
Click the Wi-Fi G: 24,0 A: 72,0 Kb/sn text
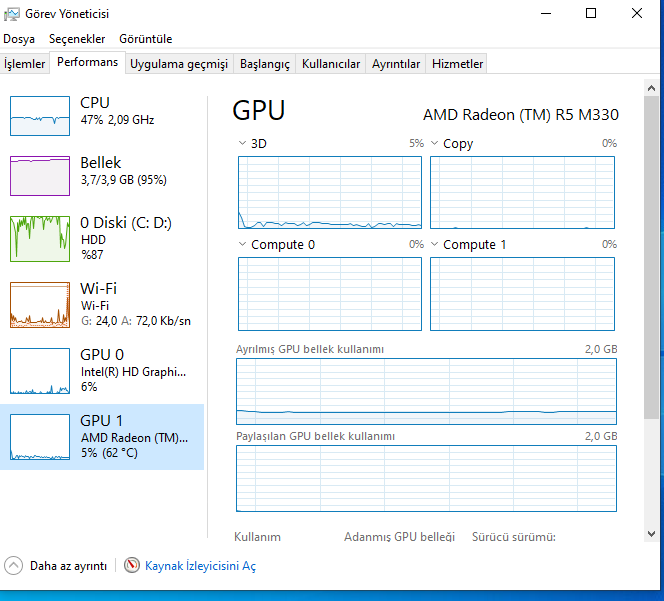(136, 305)
